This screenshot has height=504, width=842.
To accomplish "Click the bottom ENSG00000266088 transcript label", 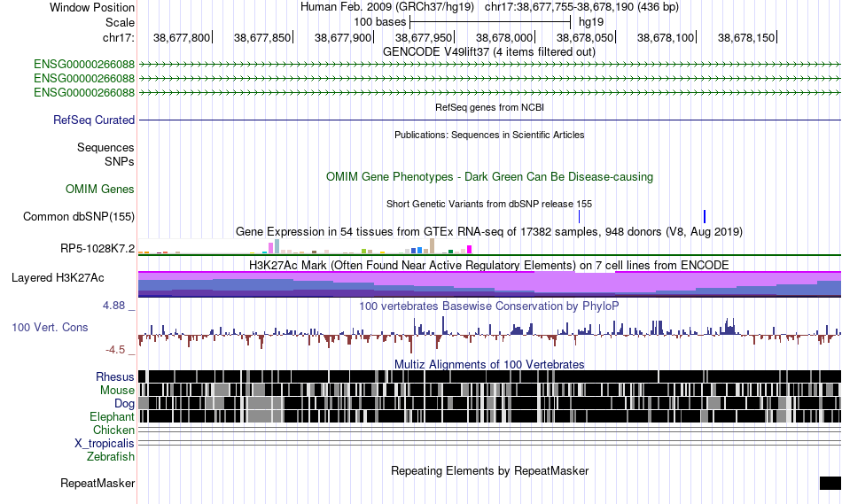I will coord(84,92).
